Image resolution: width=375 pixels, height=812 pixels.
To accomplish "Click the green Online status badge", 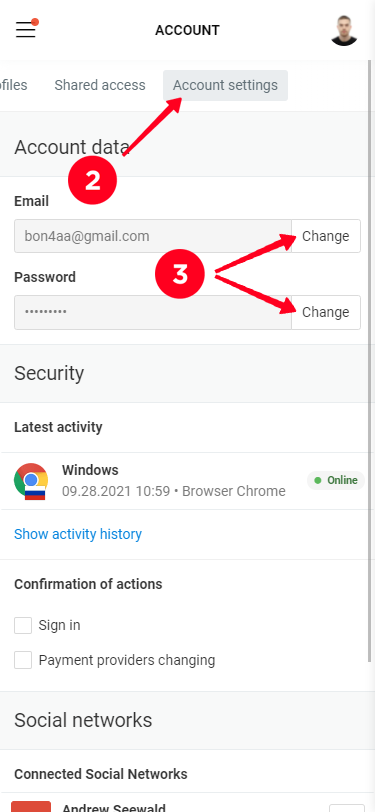I will tap(336, 481).
